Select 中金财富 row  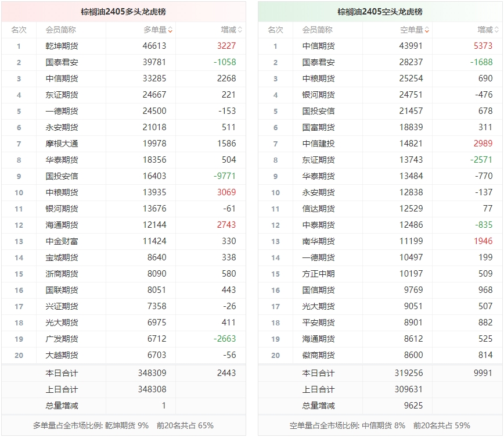(x=124, y=241)
